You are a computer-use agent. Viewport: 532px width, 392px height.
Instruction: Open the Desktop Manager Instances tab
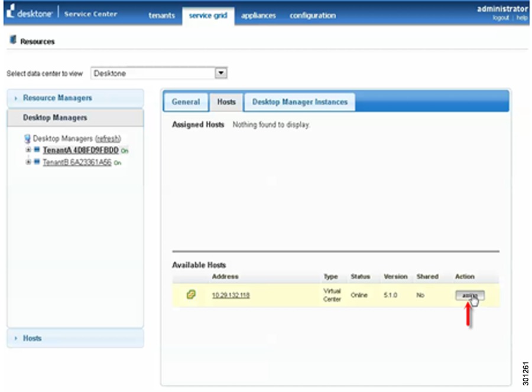tap(300, 102)
